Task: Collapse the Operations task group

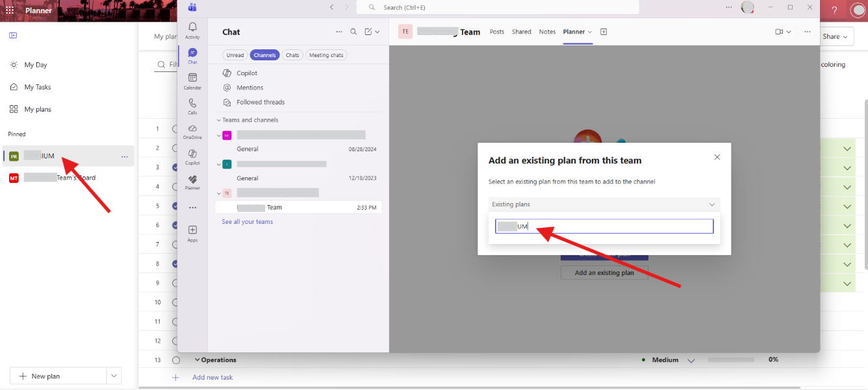Action: click(x=197, y=360)
